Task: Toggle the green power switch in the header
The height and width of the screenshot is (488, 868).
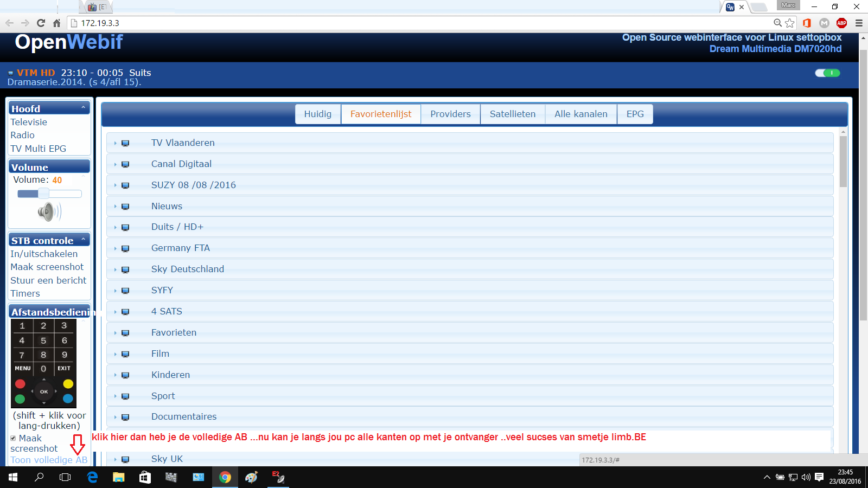Action: click(827, 73)
